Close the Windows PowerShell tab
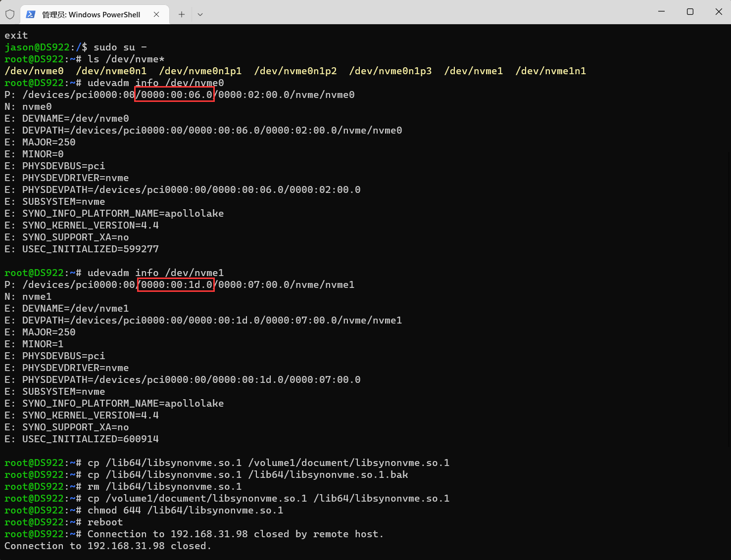Viewport: 731px width, 560px height. click(156, 14)
